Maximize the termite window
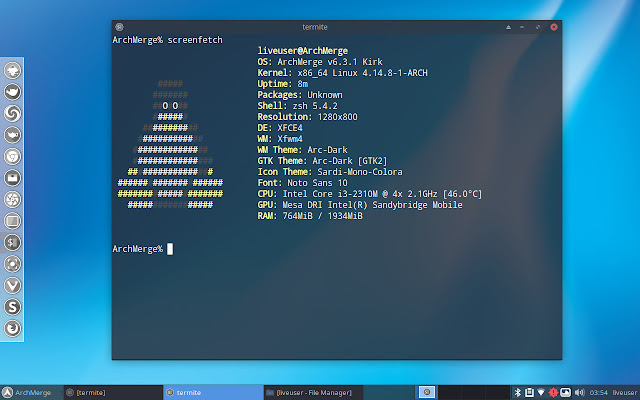The height and width of the screenshot is (400, 640). coord(538,27)
